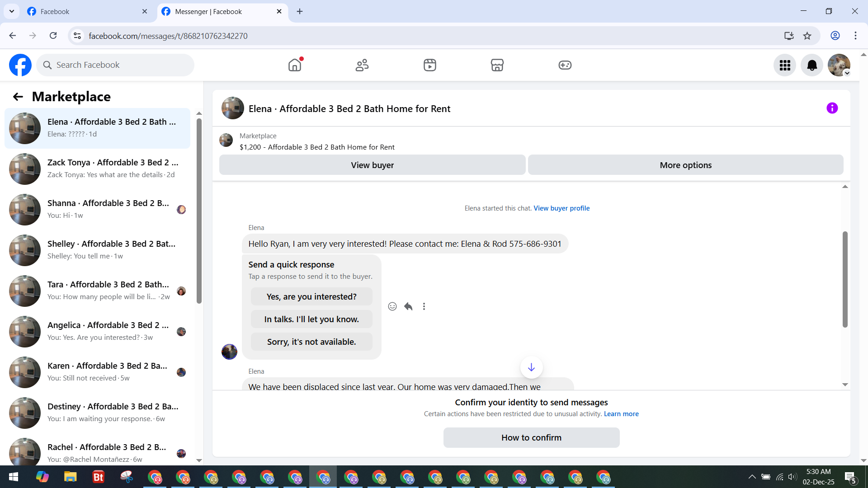Viewport: 868px width, 488px height.
Task: Open account profile picture dropdown
Action: [839, 66]
